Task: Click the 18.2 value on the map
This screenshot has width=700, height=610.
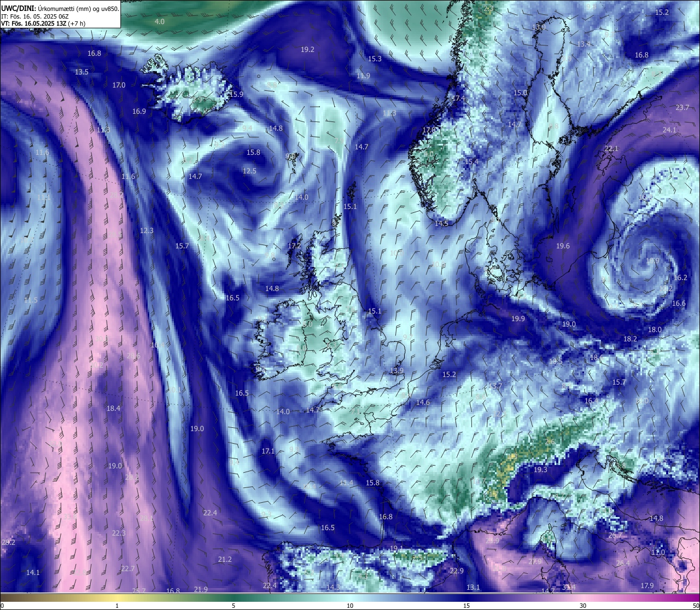Action: (631, 339)
